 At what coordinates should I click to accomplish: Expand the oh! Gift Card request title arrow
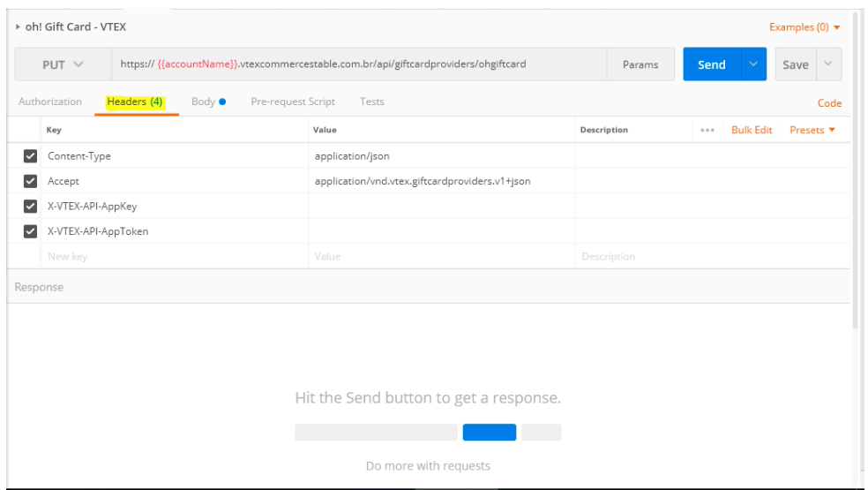pos(19,27)
